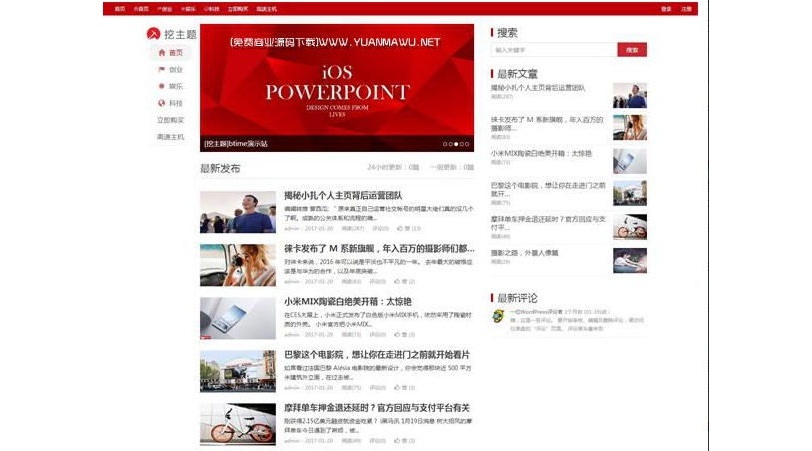This screenshot has width=812, height=451.
Task: Open article title 摩拜单车押金退还延时 in main list
Action: 376,408
